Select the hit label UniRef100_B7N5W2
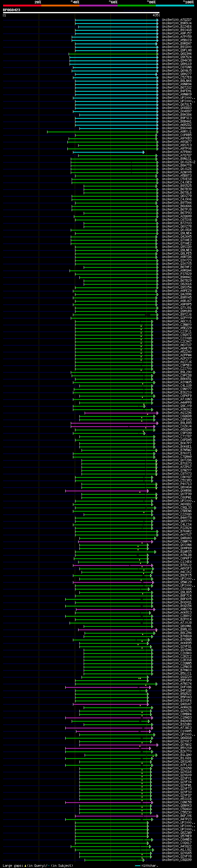 coord(176,450)
